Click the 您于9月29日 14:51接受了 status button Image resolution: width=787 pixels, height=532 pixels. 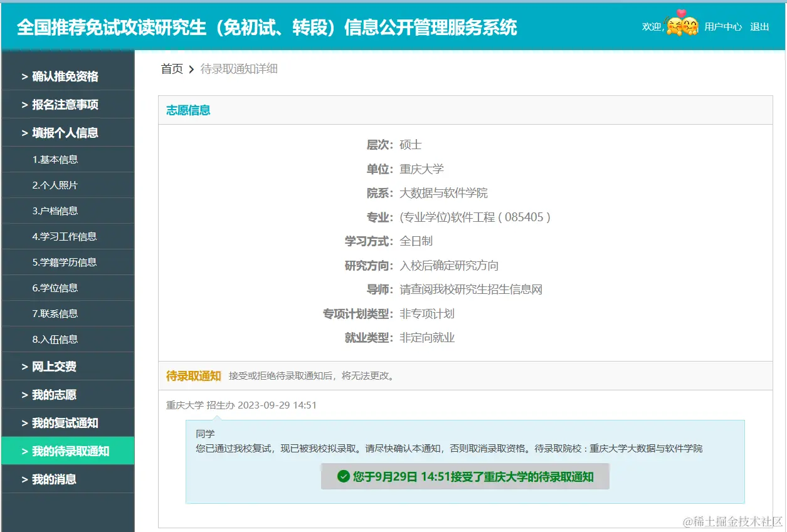[x=465, y=477]
